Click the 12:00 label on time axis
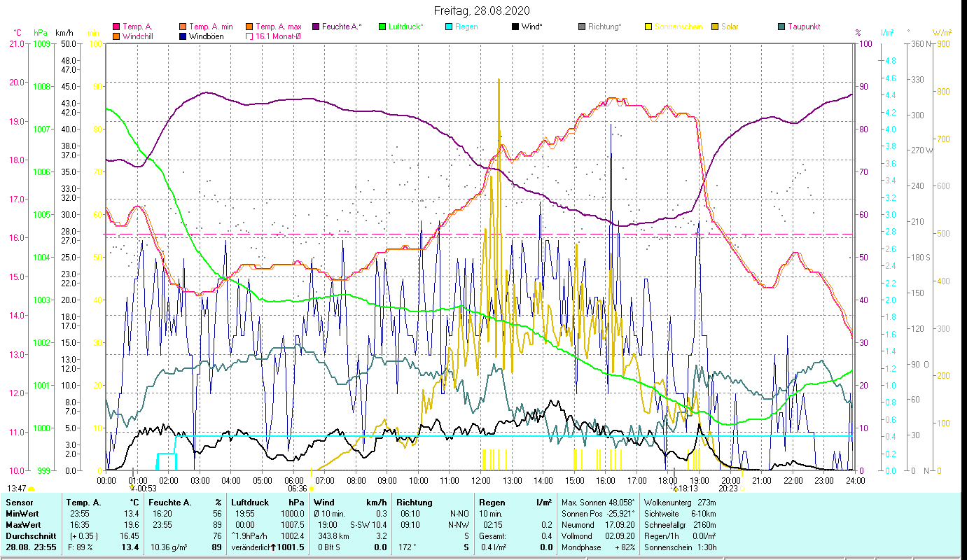The image size is (967, 560). (482, 481)
